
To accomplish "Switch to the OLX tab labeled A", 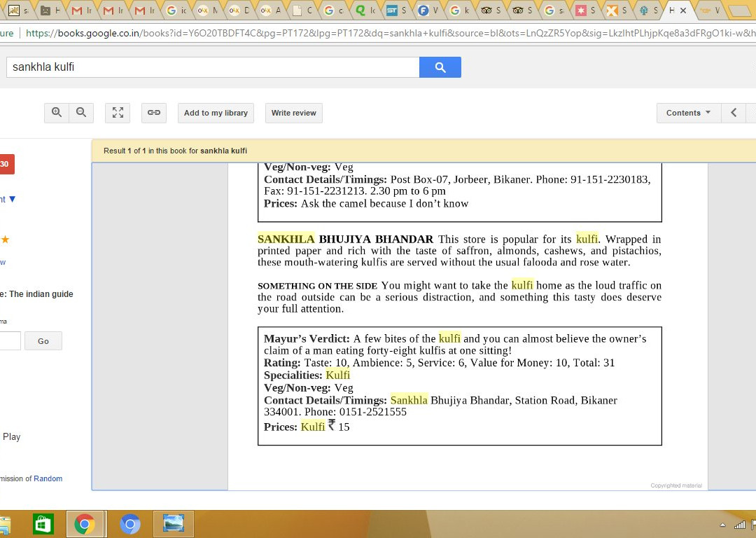I will 271,10.
